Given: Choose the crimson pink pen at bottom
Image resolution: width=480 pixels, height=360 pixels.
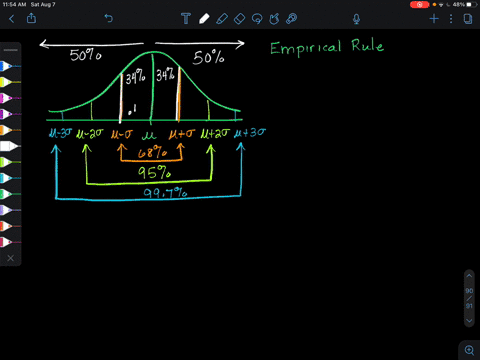Looking at the screenshot, I should point(10,242).
